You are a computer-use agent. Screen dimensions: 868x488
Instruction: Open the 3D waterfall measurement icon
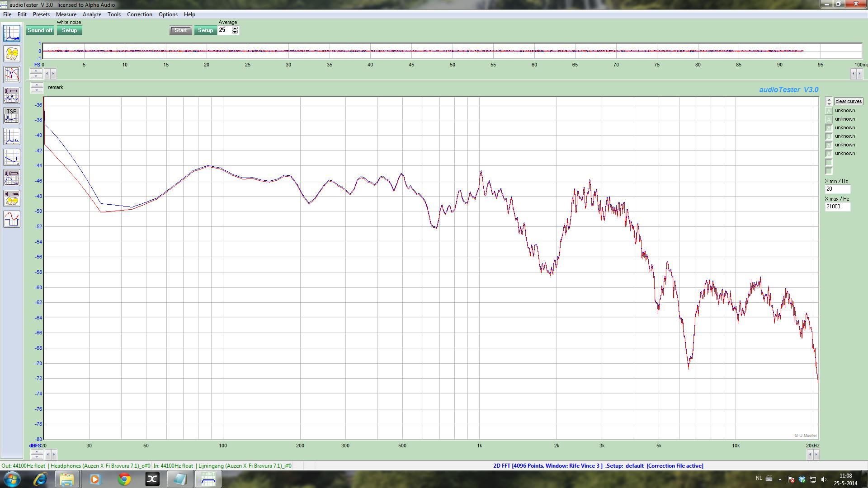point(12,54)
